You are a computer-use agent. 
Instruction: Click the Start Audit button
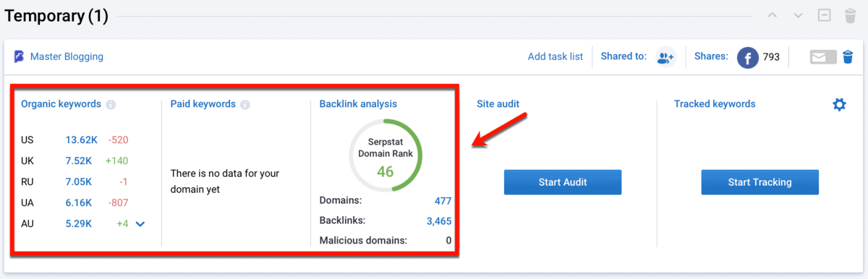point(563,182)
